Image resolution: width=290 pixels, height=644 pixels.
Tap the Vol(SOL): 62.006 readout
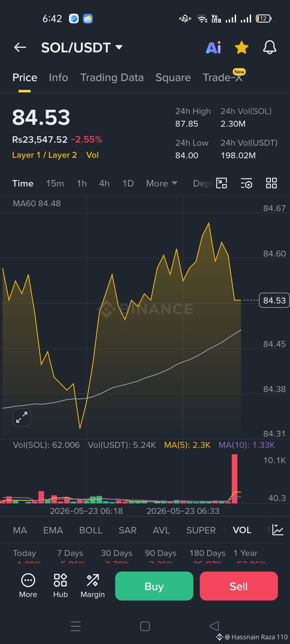(x=46, y=445)
